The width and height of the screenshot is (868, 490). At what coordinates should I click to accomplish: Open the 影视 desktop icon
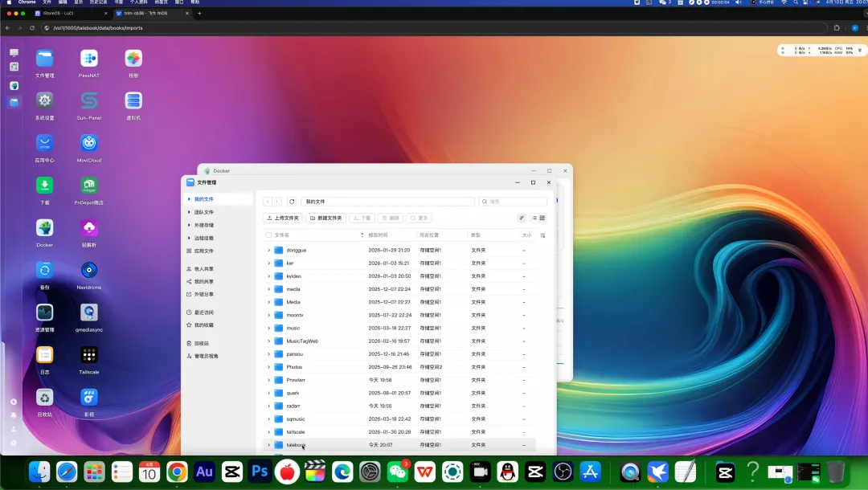coord(89,397)
